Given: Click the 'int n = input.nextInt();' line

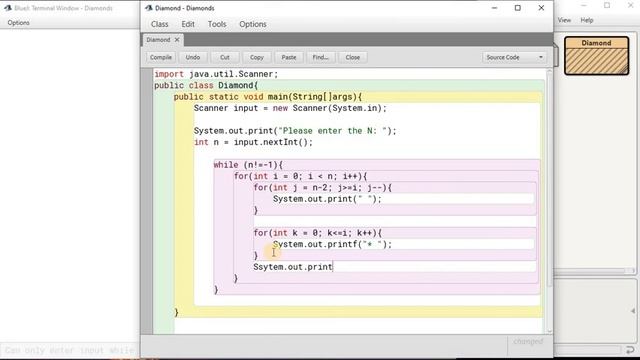Looking at the screenshot, I should point(253,142).
